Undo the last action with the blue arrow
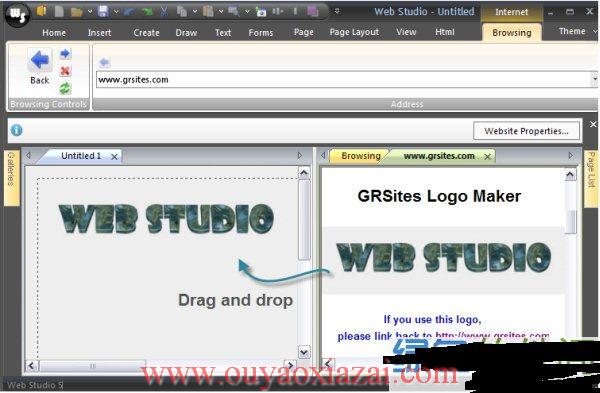This screenshot has width=600, height=393. [129, 12]
